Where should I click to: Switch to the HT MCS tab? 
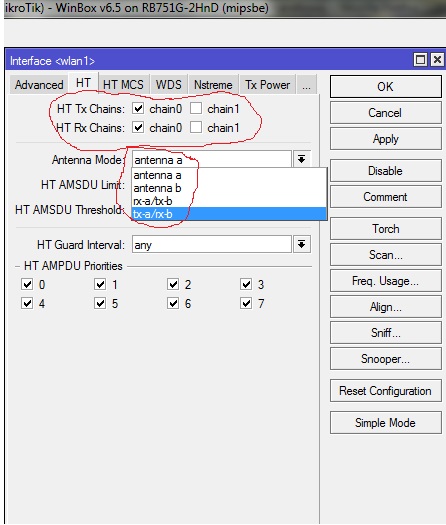click(x=123, y=85)
